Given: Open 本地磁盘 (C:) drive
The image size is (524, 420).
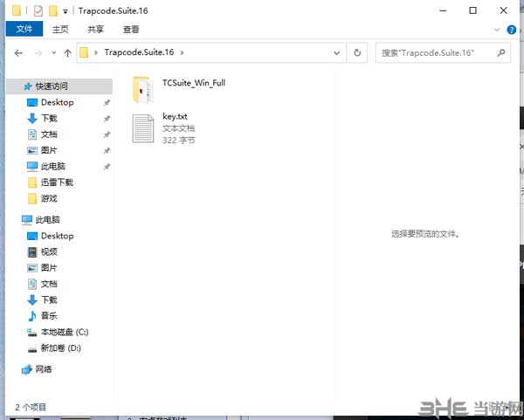Looking at the screenshot, I should click(64, 332).
